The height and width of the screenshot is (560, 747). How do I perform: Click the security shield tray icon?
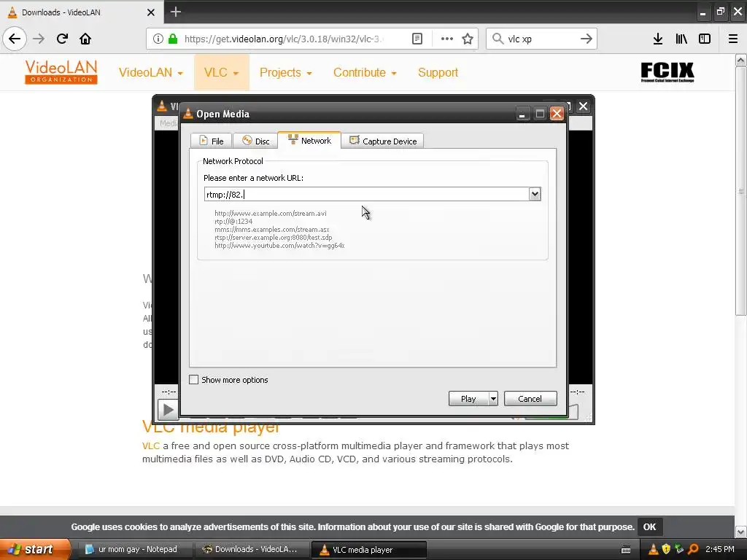click(666, 549)
